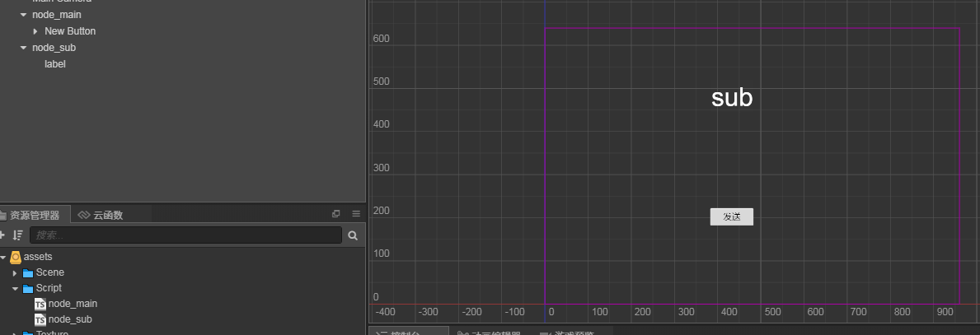
Task: Click the pop-out panel icon in assets panel
Action: [335, 214]
